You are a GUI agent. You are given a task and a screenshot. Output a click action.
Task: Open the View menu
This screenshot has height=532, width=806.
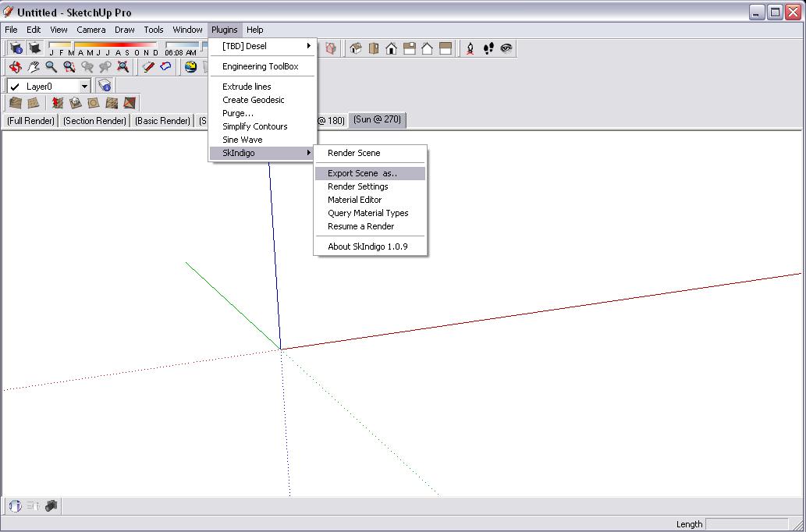point(59,30)
